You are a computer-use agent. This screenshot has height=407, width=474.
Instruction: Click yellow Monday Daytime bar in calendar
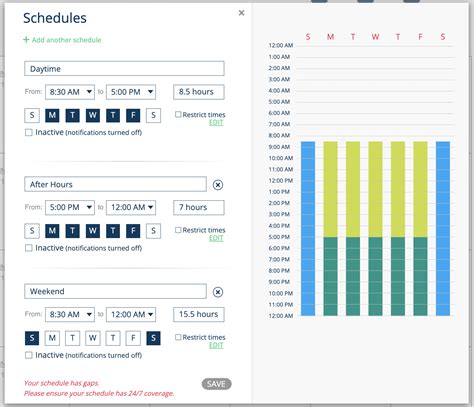pos(330,189)
